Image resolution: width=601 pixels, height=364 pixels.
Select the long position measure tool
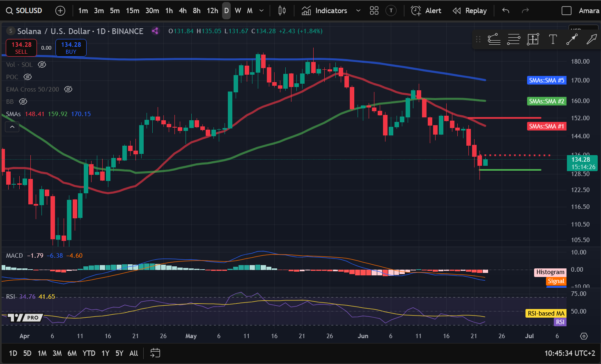533,39
